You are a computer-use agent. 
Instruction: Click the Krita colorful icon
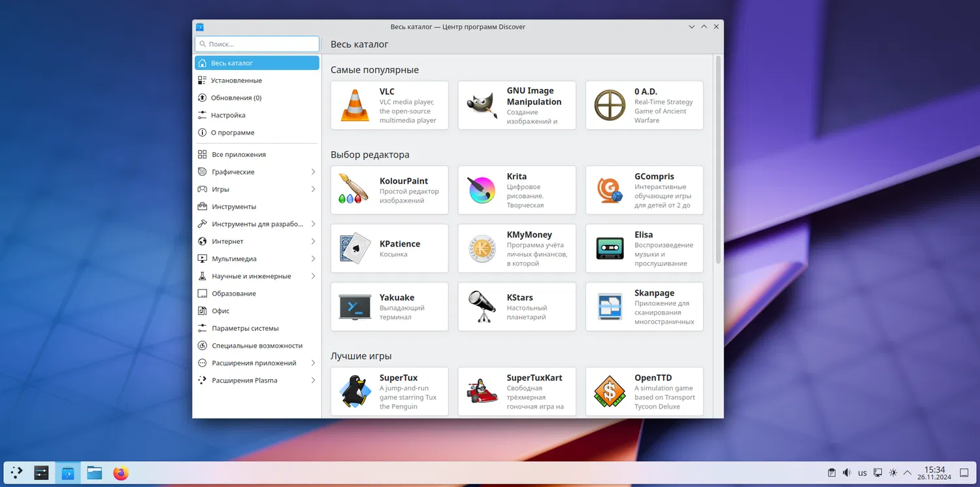(x=483, y=190)
